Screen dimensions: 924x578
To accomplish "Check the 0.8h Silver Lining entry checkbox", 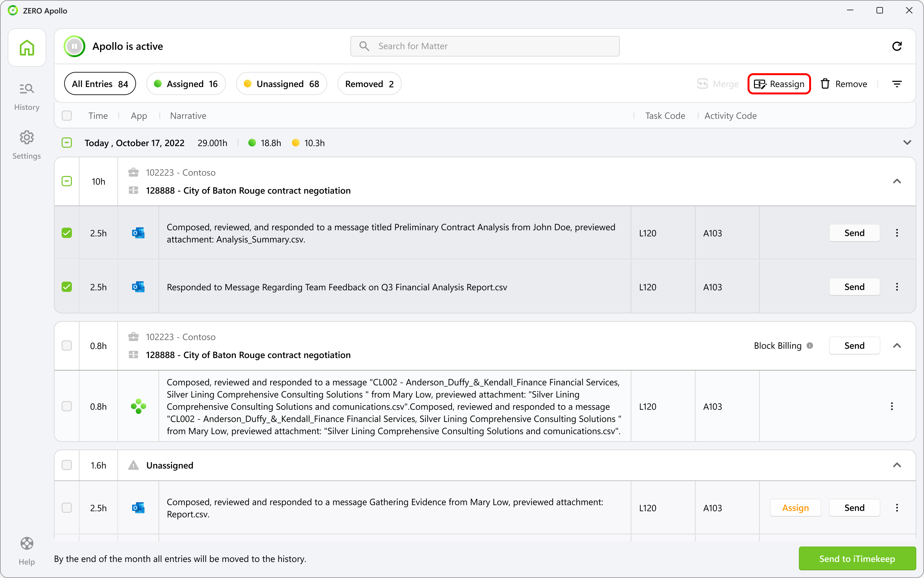I will (x=67, y=406).
